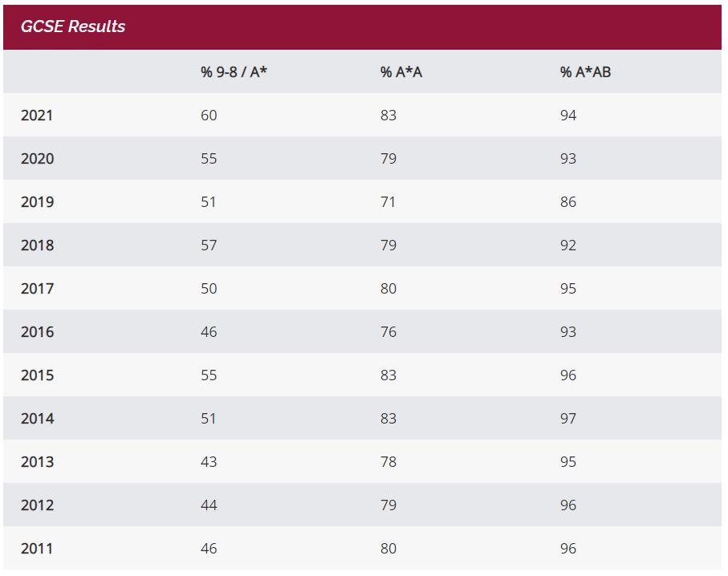The image size is (728, 576).
Task: Click the 2014 row label
Action: (x=37, y=419)
